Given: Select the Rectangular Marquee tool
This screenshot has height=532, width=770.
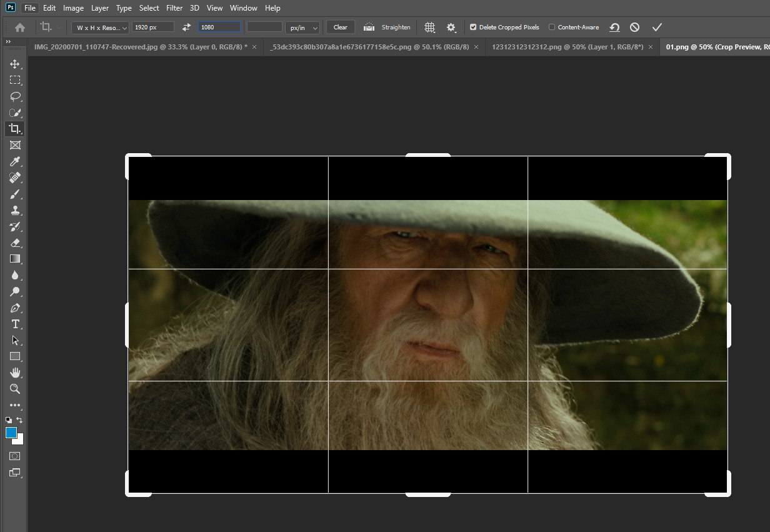Looking at the screenshot, I should point(15,80).
